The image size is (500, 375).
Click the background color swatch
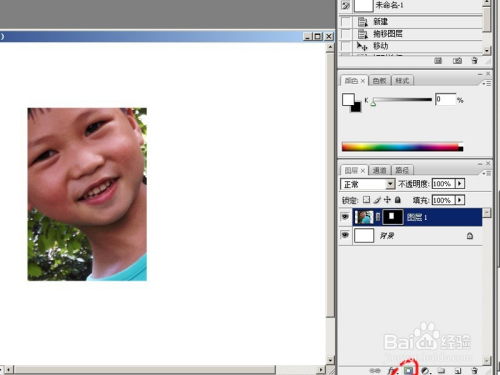(357, 108)
